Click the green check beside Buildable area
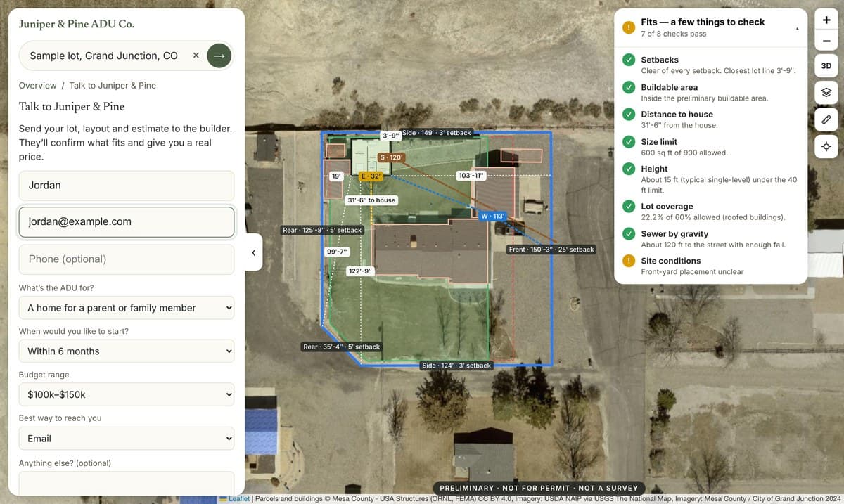Viewport: 844px width, 504px height. click(x=629, y=88)
